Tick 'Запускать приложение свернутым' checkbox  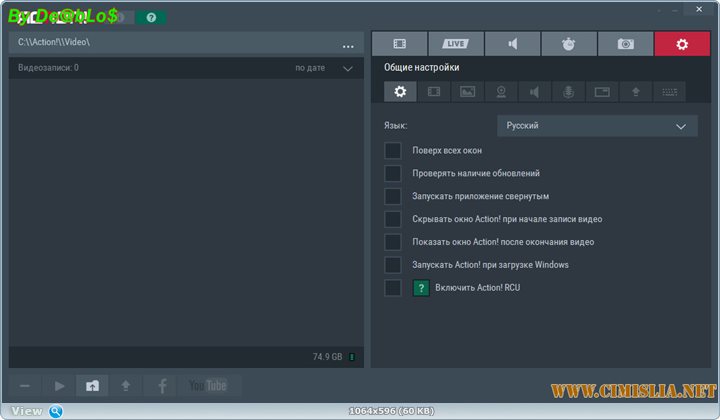393,196
